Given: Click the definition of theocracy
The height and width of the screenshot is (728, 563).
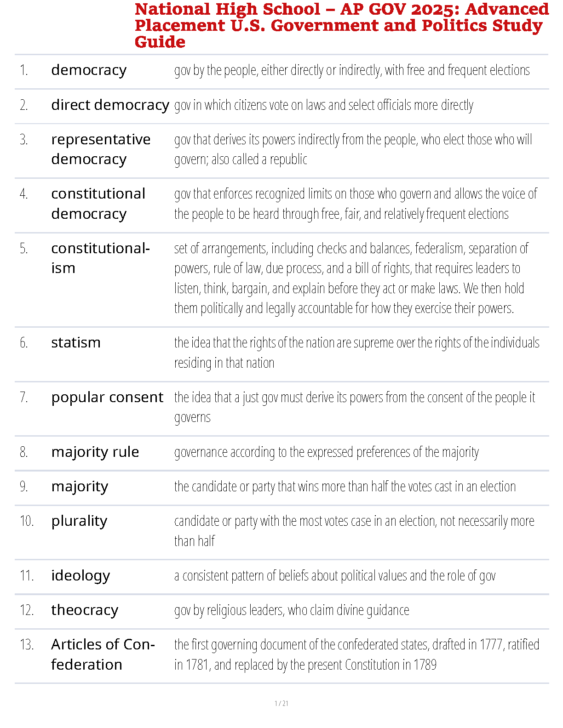Looking at the screenshot, I should pyautogui.click(x=292, y=610).
